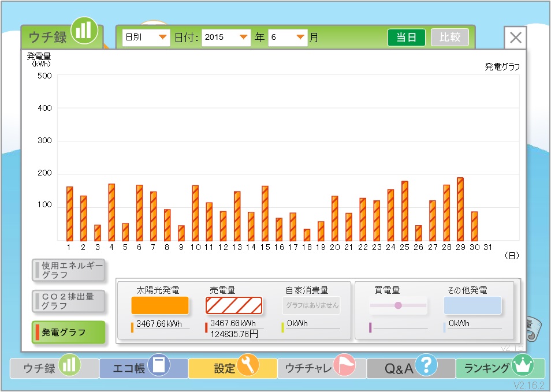The width and height of the screenshot is (551, 392).
Task: Click the day 29 bar in chart
Action: (460, 209)
